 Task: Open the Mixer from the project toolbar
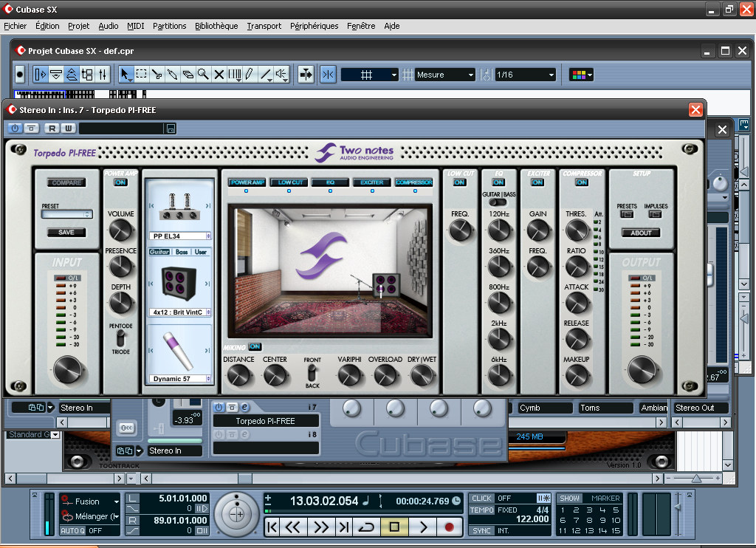[x=102, y=75]
